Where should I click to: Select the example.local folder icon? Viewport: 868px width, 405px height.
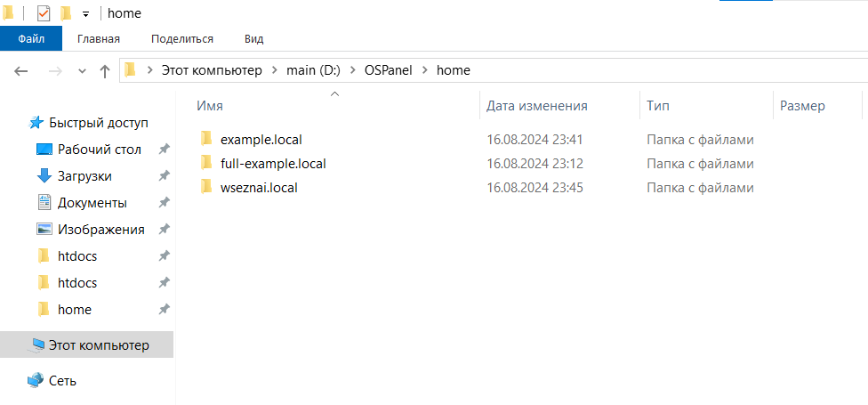[x=206, y=138]
